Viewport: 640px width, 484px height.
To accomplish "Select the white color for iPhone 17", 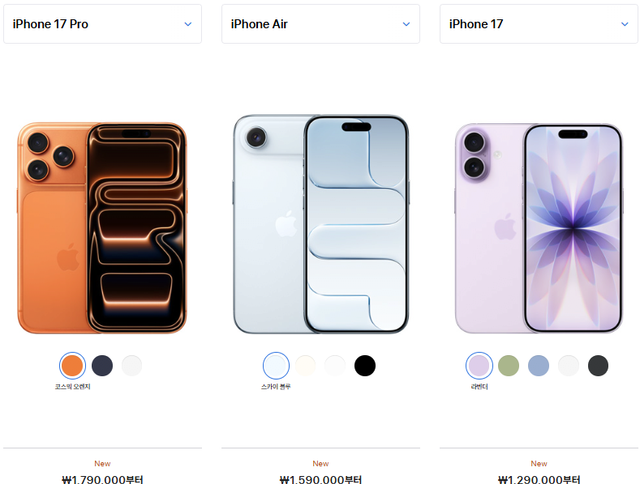I will tap(569, 365).
